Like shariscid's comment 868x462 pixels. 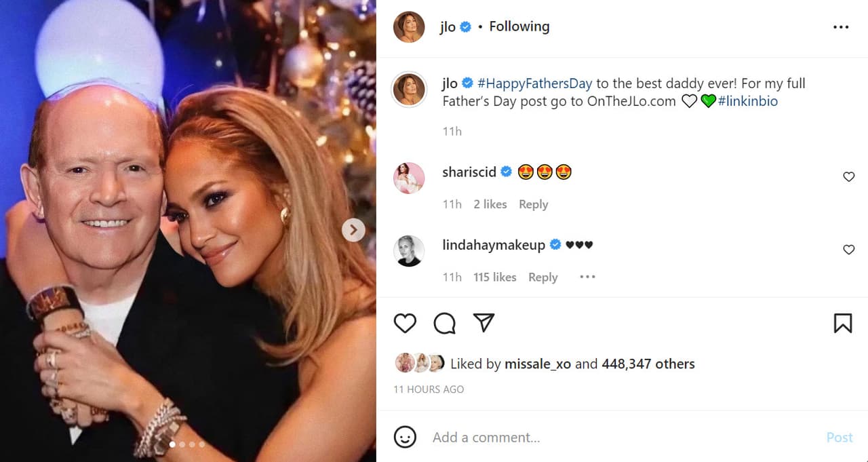(x=848, y=177)
